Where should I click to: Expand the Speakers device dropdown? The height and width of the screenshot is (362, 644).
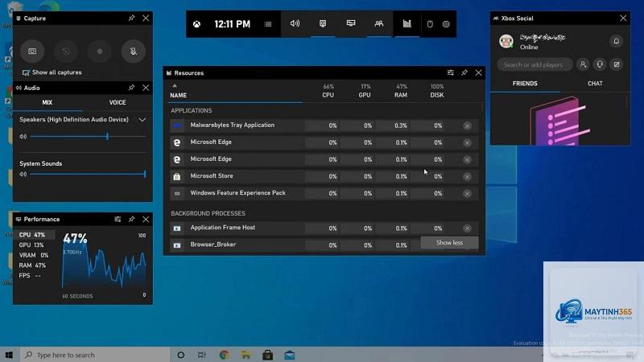pyautogui.click(x=142, y=119)
